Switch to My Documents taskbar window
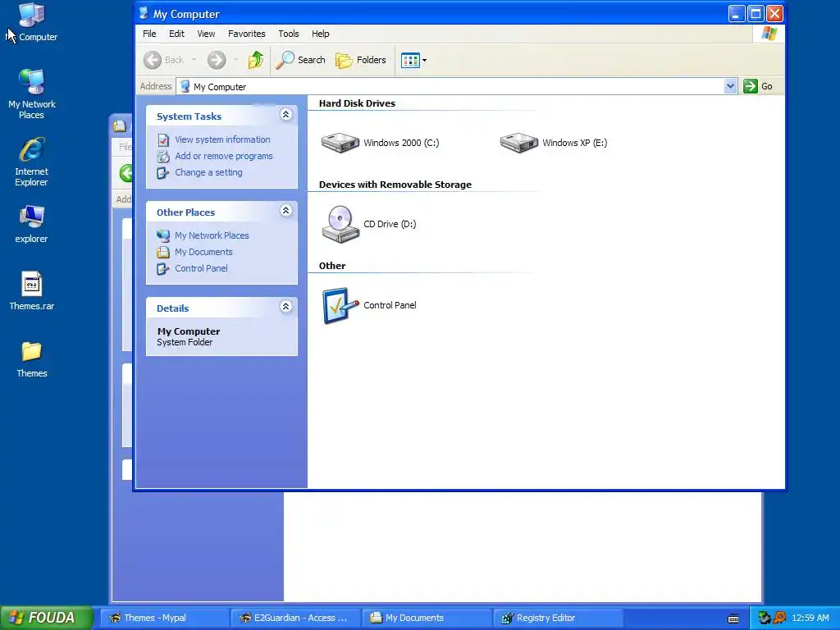The height and width of the screenshot is (630, 840). point(427,618)
